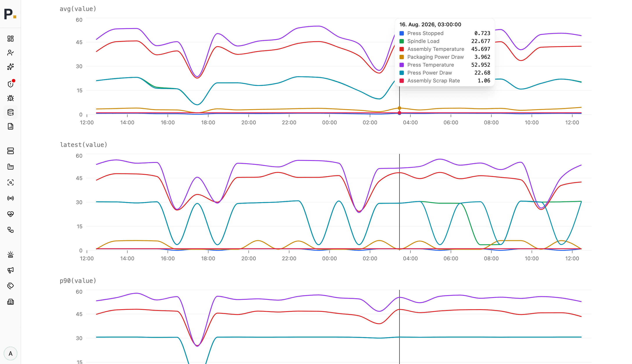Screen dimensions: 632x364
Task: Click the 08:00 axis label on latest chart
Action: pyautogui.click(x=491, y=259)
